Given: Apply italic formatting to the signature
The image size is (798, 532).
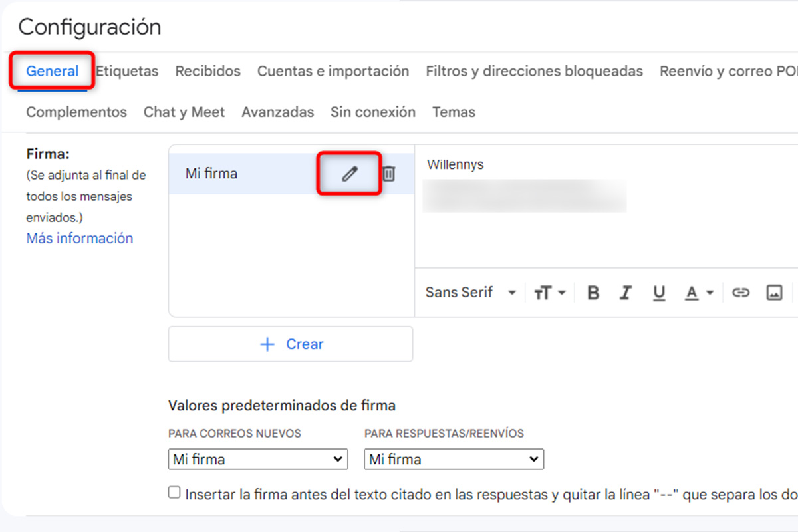Looking at the screenshot, I should click(x=626, y=292).
